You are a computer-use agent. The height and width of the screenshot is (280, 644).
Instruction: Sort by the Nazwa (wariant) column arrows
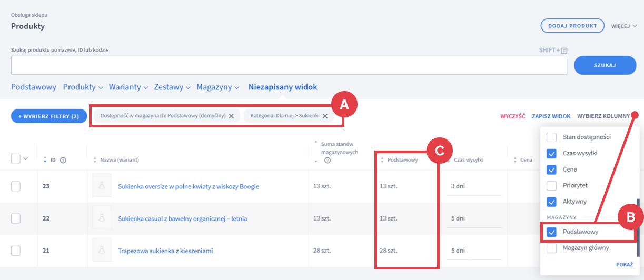point(95,160)
